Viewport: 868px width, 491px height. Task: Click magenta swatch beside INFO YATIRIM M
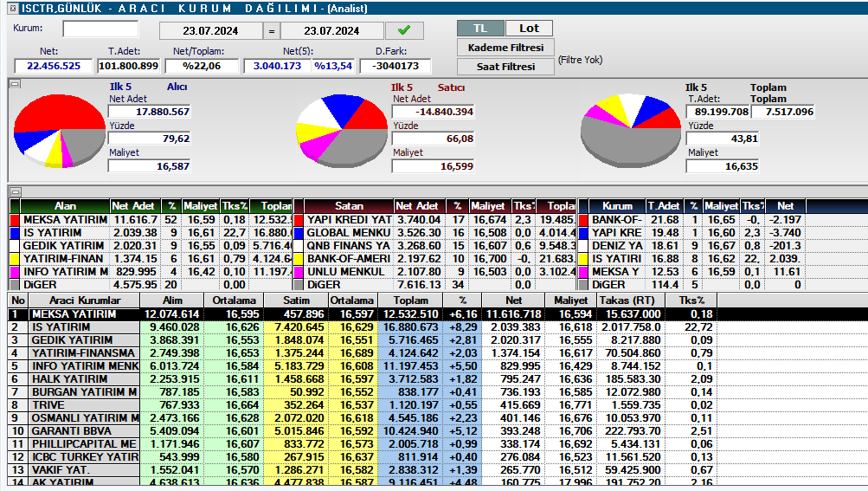coord(15,272)
